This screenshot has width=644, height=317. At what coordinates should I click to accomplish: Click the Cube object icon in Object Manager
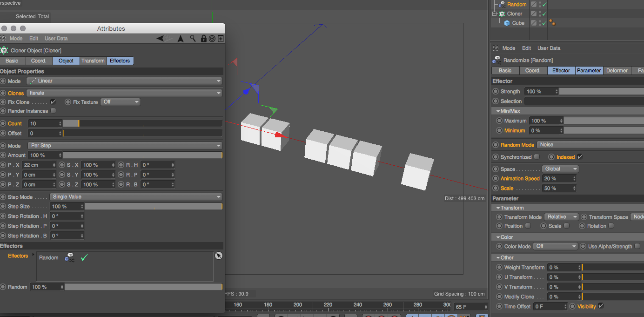pos(507,23)
